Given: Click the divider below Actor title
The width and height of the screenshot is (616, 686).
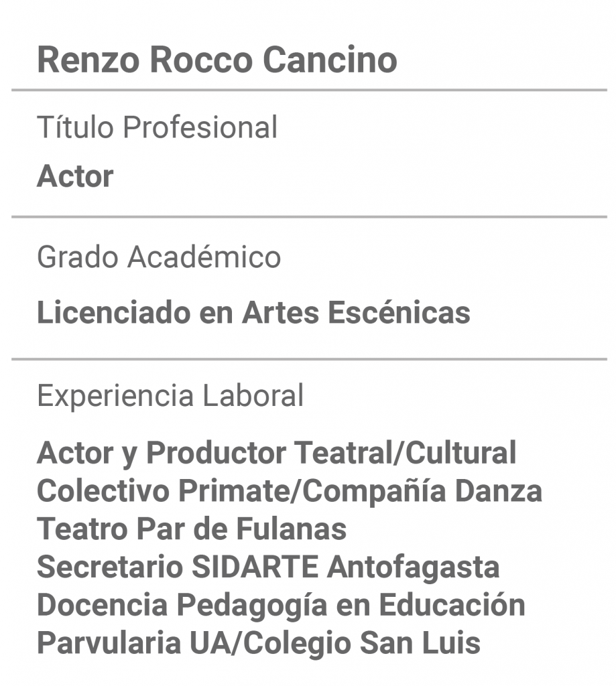Looking at the screenshot, I should (309, 216).
